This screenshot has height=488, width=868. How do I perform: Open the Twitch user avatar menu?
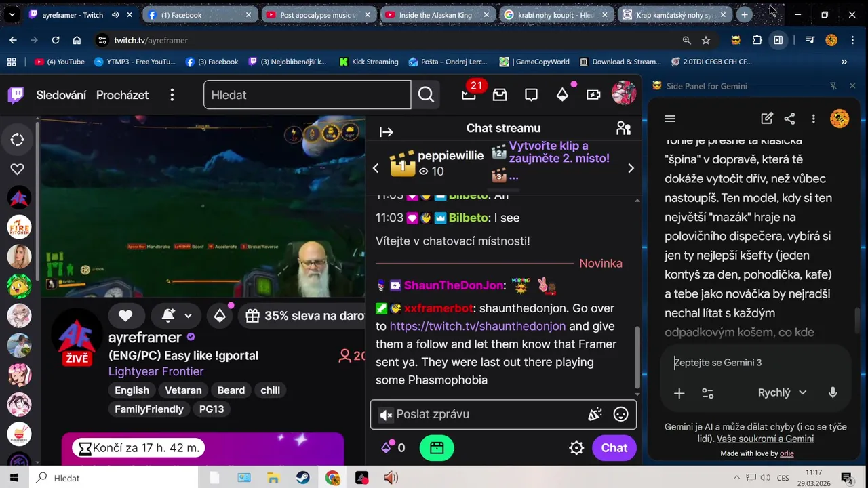624,94
